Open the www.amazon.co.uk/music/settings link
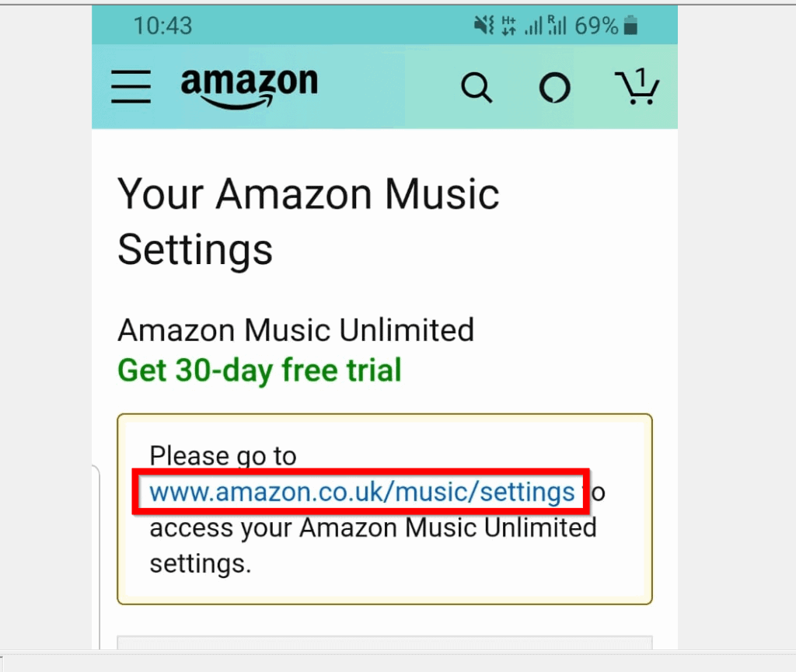The width and height of the screenshot is (796, 672). (x=362, y=492)
